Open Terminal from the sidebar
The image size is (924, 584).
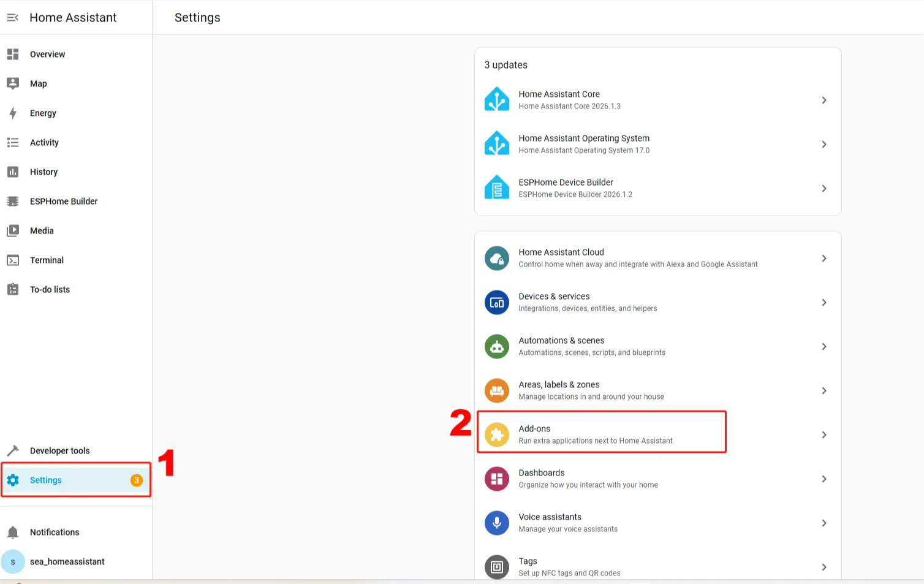point(47,260)
